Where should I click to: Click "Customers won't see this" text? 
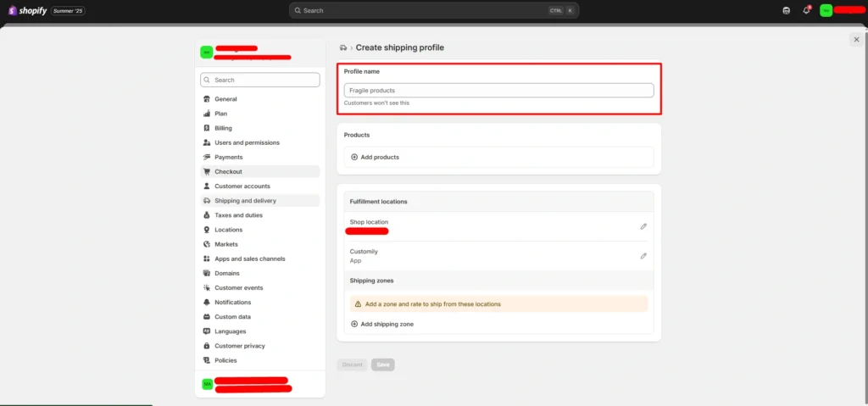click(376, 103)
